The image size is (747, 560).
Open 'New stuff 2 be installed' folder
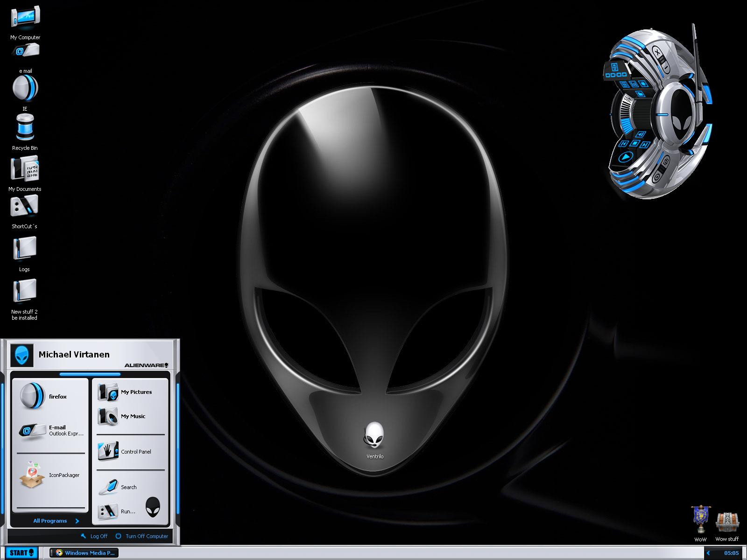tap(24, 300)
